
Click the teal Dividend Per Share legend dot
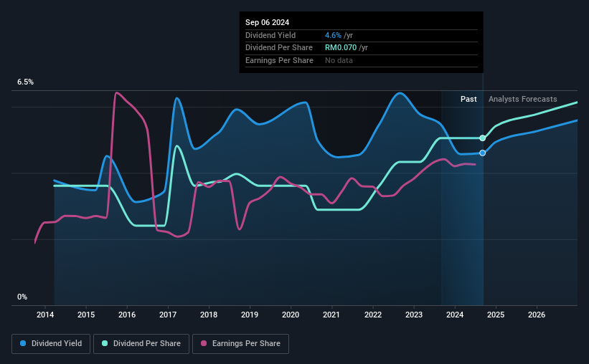pyautogui.click(x=105, y=343)
